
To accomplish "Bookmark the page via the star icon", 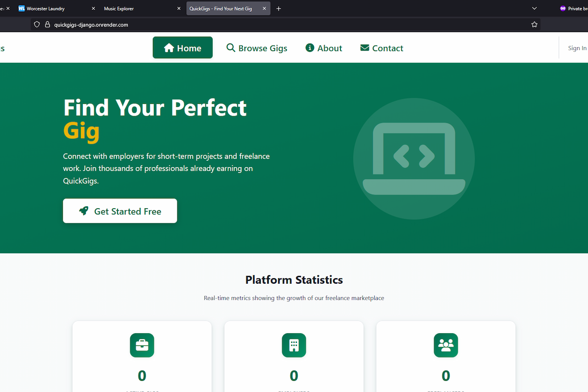I will [x=534, y=24].
